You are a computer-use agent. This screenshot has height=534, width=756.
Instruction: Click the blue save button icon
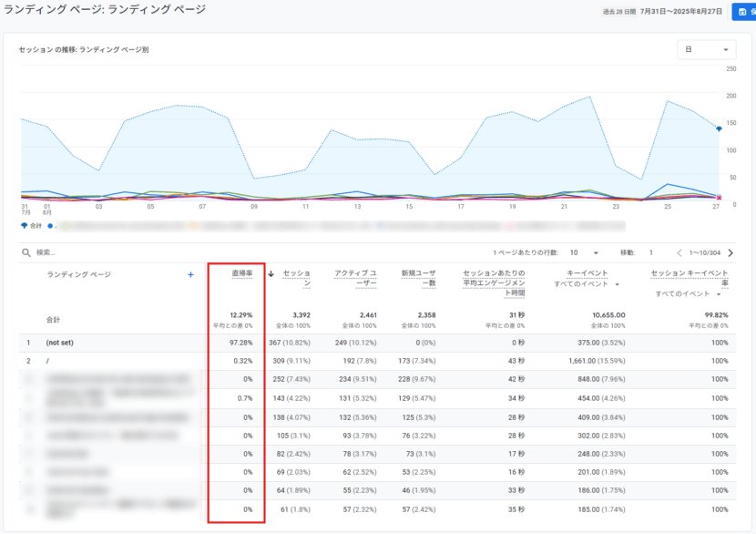[x=743, y=12]
